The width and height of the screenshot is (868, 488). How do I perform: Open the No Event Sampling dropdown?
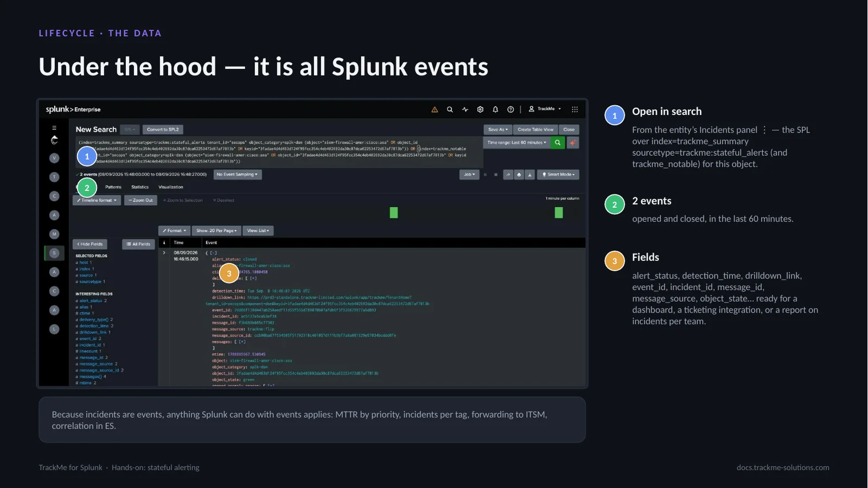(x=237, y=174)
